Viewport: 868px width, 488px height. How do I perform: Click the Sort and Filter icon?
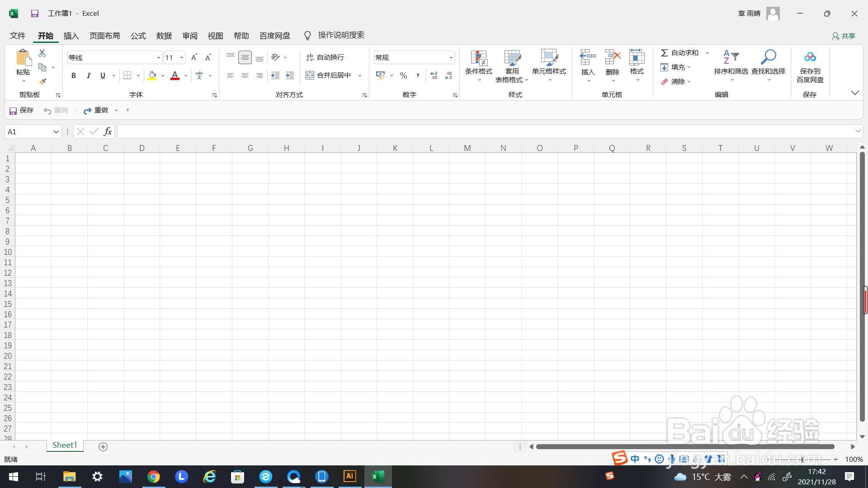click(731, 58)
